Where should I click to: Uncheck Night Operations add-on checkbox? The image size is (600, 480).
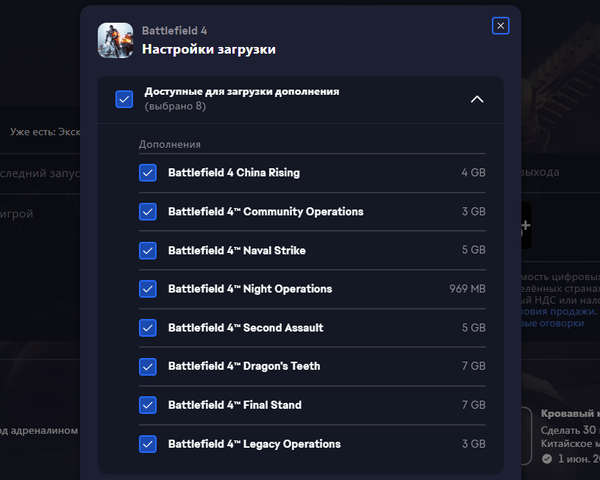(148, 289)
